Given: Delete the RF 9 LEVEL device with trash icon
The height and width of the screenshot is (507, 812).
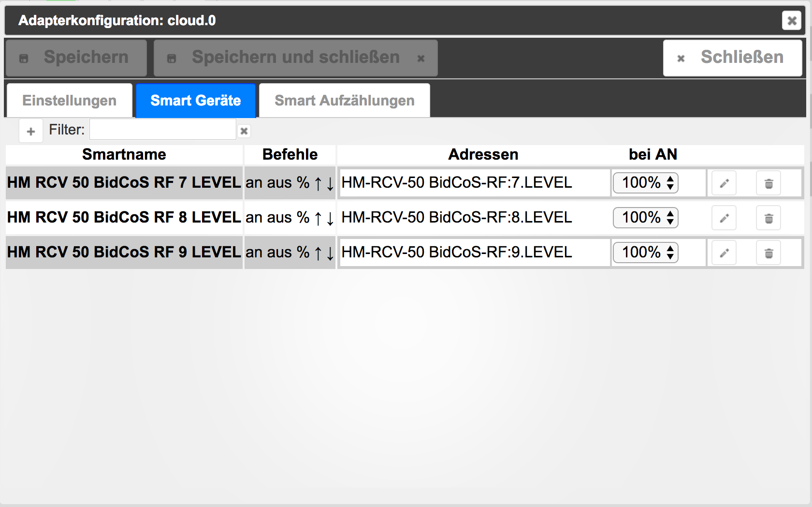Looking at the screenshot, I should tap(768, 253).
